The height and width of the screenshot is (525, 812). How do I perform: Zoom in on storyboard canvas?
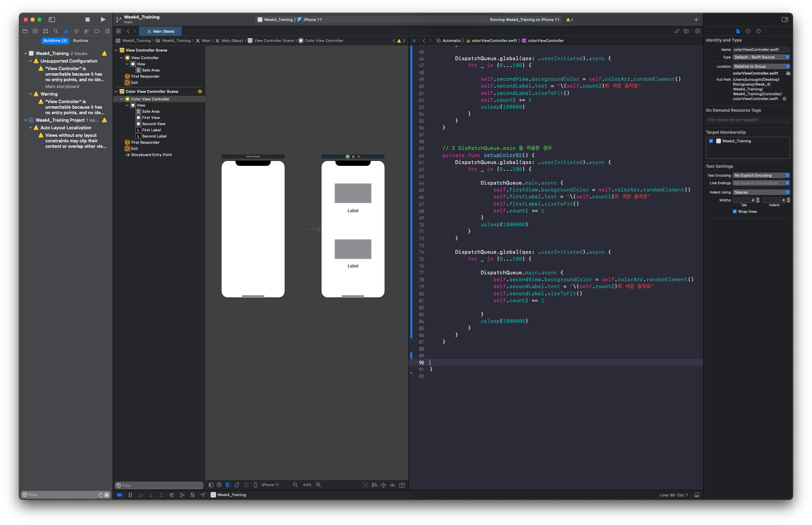click(318, 485)
